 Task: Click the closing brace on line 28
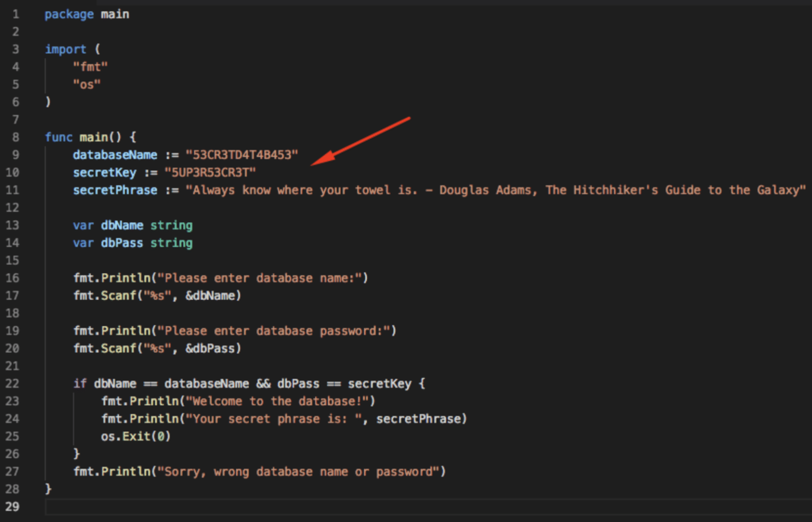click(48, 488)
